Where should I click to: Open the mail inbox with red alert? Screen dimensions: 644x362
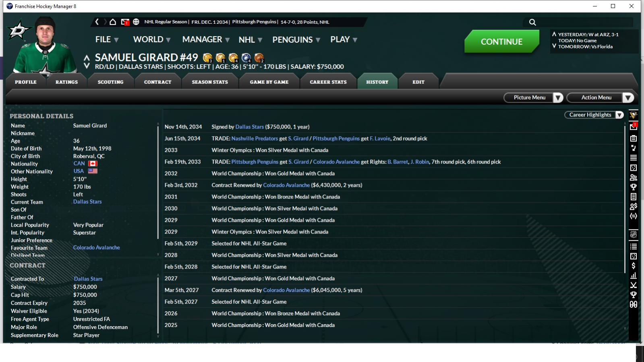125,22
